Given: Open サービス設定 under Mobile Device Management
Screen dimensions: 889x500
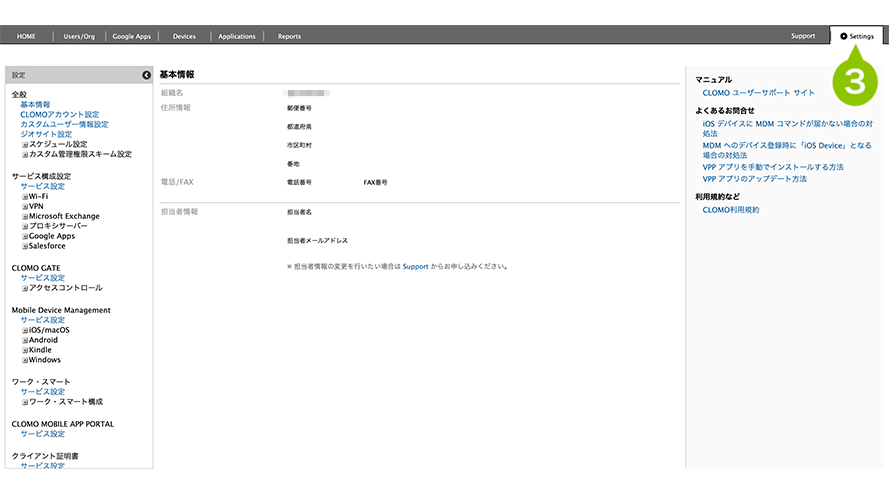Looking at the screenshot, I should coord(43,320).
